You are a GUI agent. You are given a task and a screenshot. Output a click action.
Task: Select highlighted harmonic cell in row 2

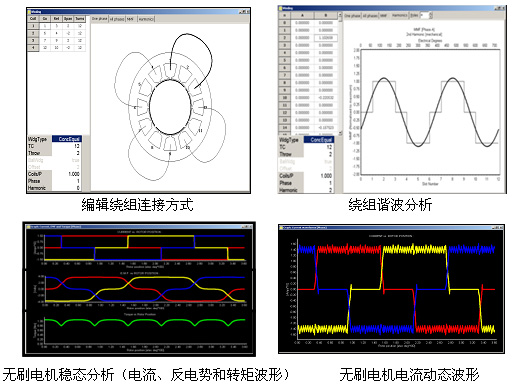tap(325, 38)
